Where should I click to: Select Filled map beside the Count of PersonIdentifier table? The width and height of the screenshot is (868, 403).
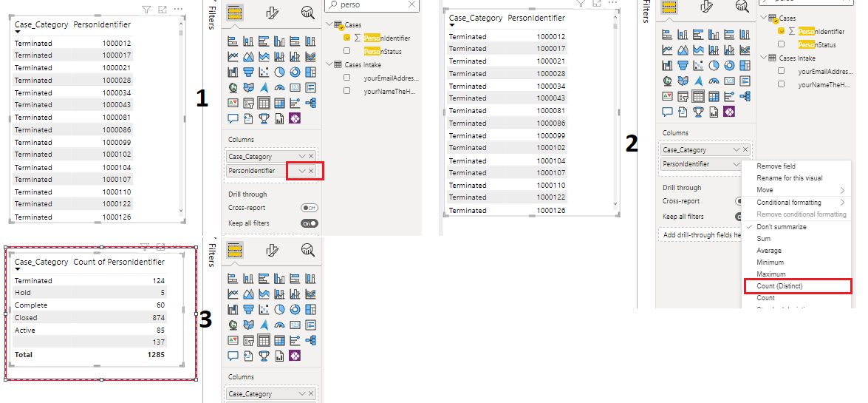click(248, 325)
